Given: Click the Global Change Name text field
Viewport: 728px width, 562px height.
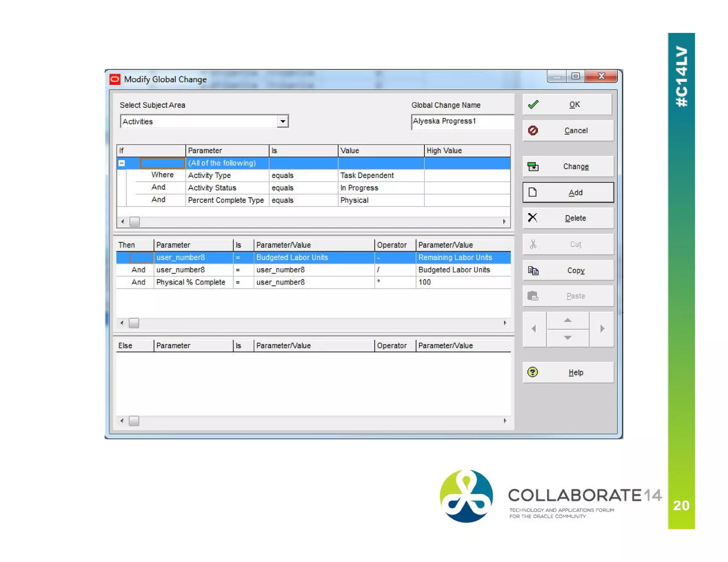Looking at the screenshot, I should point(462,121).
